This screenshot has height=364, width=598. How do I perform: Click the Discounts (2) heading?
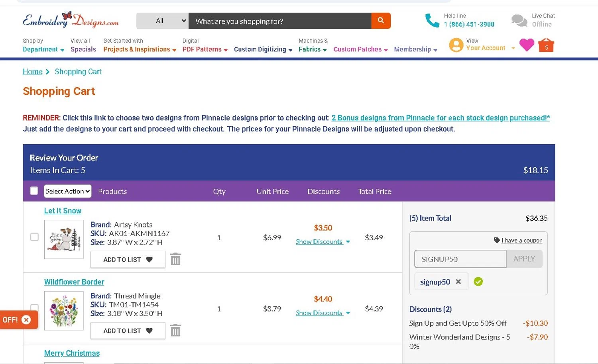431,309
